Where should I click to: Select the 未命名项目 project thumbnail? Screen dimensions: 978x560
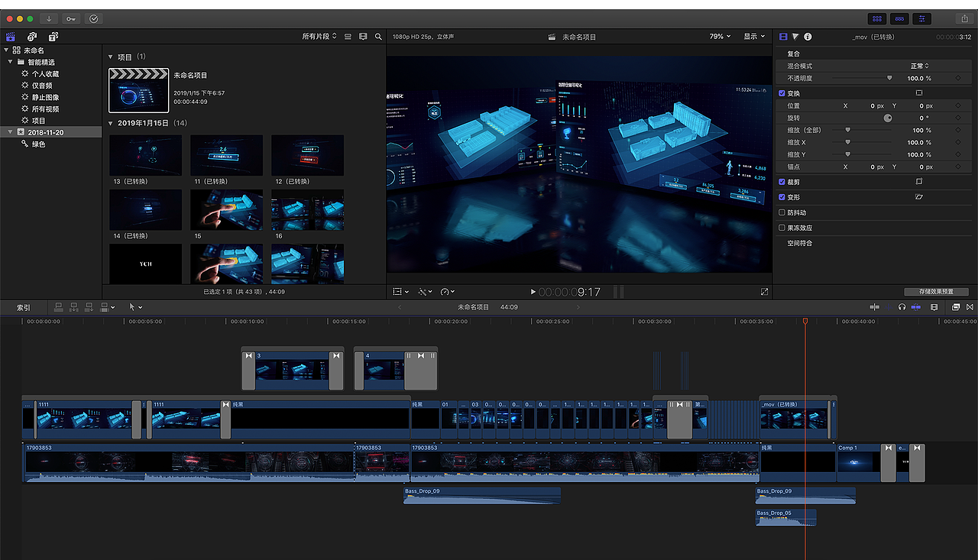coord(138,90)
